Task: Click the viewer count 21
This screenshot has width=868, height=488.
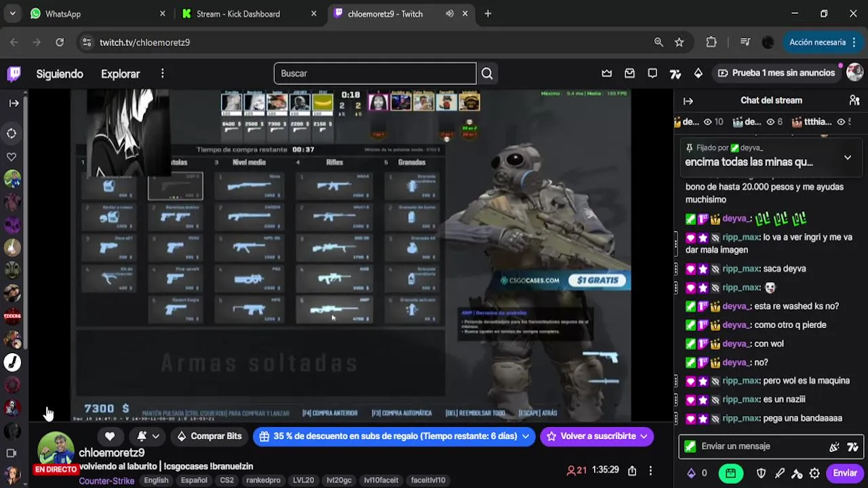Action: coord(577,470)
